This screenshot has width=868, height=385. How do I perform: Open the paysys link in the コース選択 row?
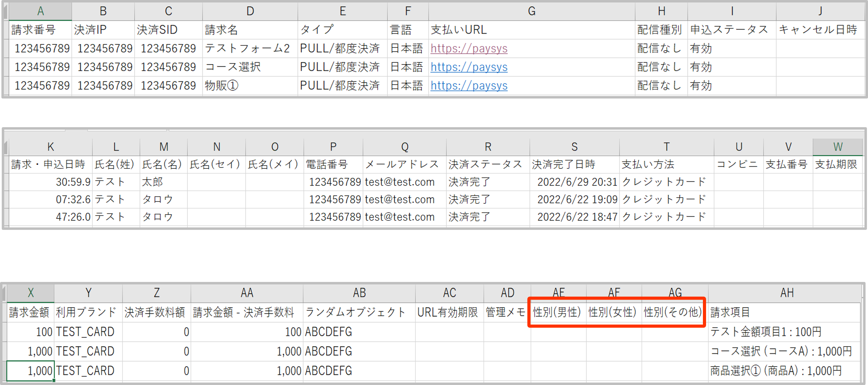tap(469, 67)
